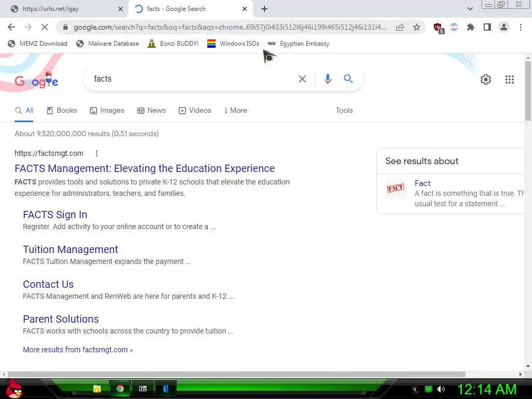Open the 7-Zip taskbar icon
This screenshot has width=532, height=399.
pos(143,389)
